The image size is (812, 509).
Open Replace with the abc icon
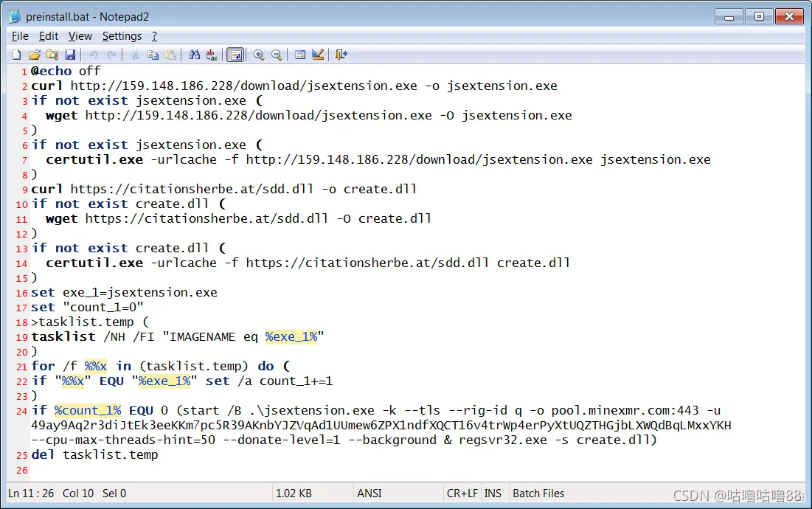point(212,55)
